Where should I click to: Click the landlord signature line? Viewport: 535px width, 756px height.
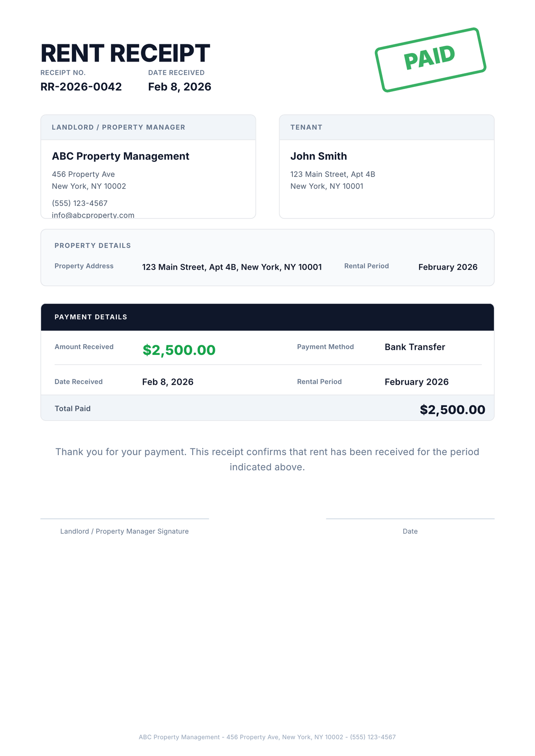coord(124,518)
